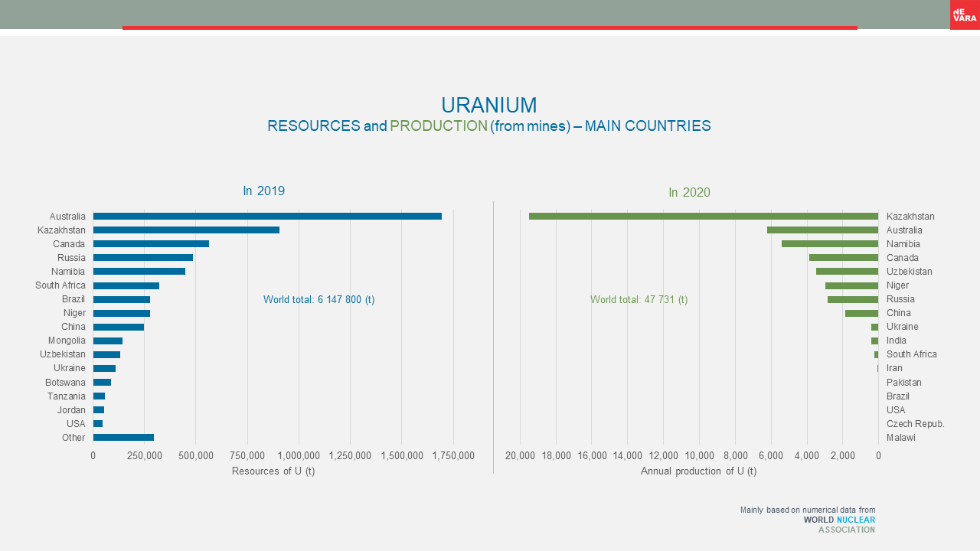
Task: Select the green 'PRODUCTION' subtitle word
Action: 438,126
